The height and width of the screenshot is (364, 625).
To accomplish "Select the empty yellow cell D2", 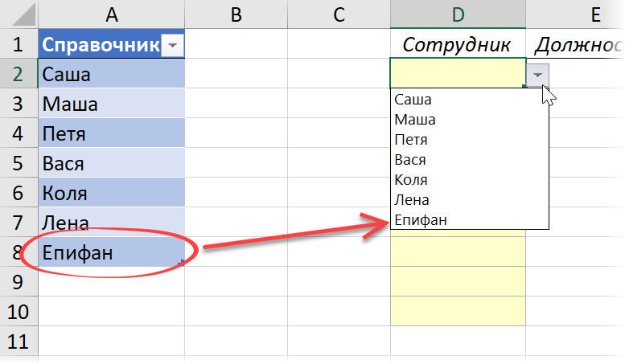I will pos(458,74).
